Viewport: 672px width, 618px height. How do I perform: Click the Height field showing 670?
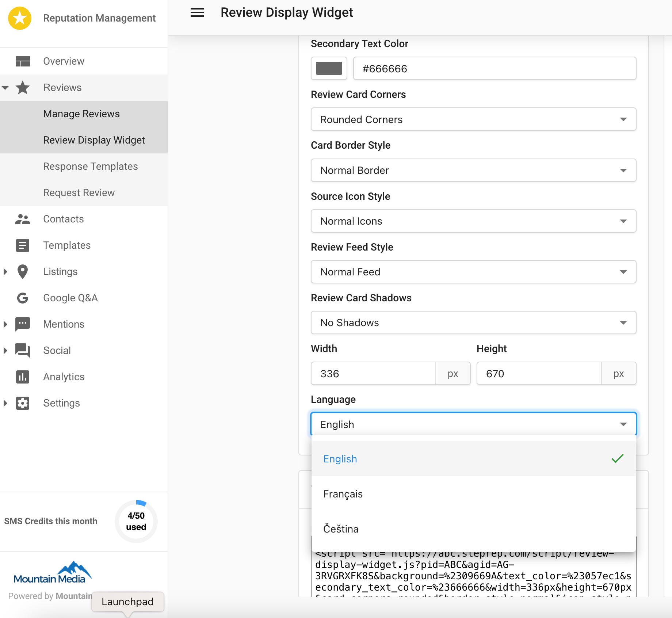pos(539,373)
